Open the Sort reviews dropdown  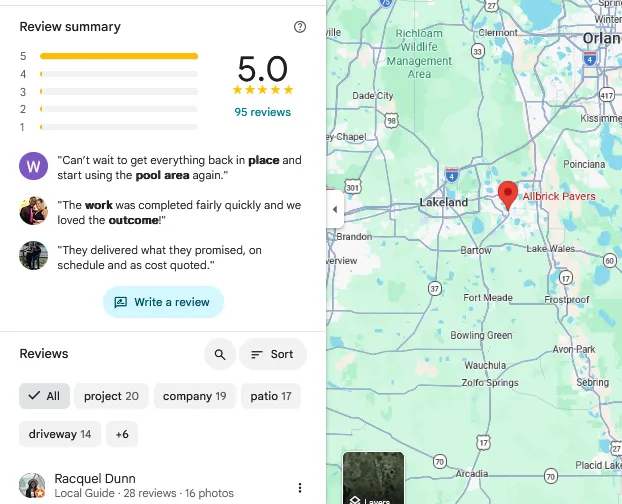point(272,354)
